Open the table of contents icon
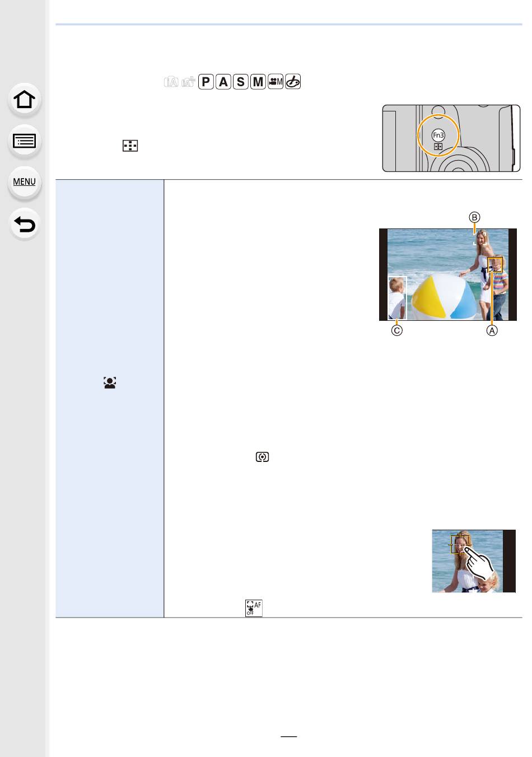The height and width of the screenshot is (757, 532). click(x=24, y=141)
